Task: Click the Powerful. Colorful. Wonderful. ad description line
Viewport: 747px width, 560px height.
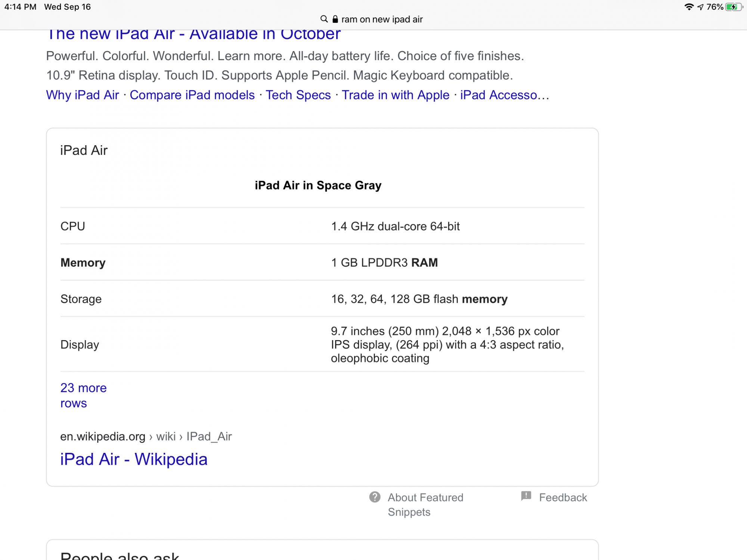Action: (285, 56)
